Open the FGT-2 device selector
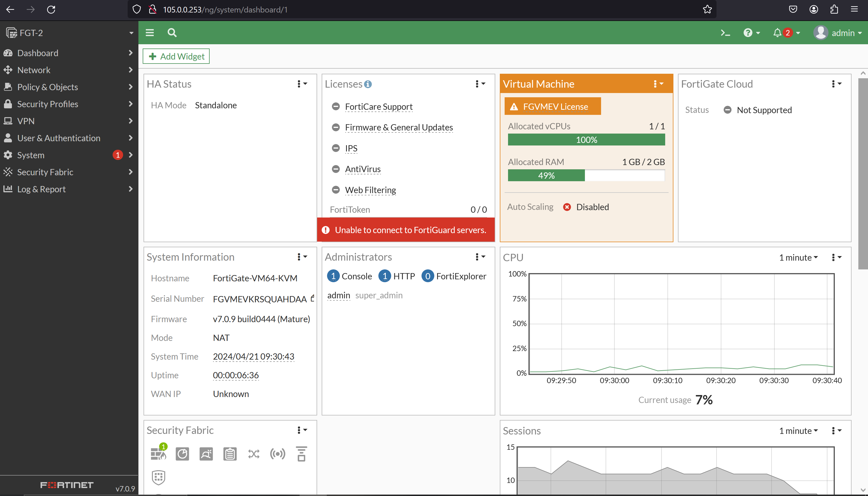The width and height of the screenshot is (868, 496). point(69,33)
